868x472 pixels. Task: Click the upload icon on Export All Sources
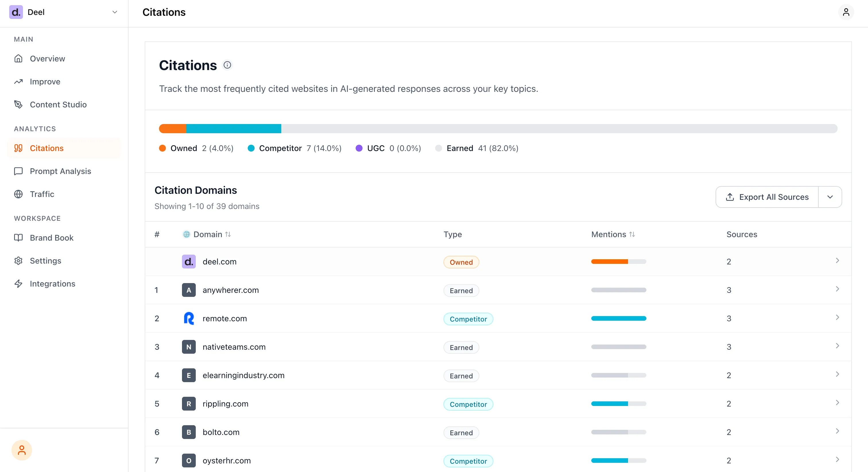730,197
